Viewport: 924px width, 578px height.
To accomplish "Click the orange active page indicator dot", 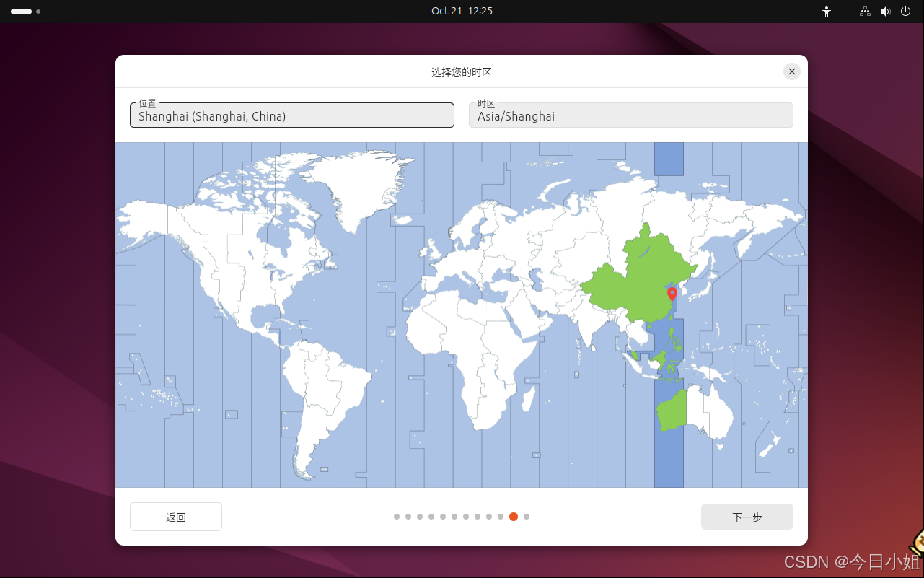I will 513,517.
